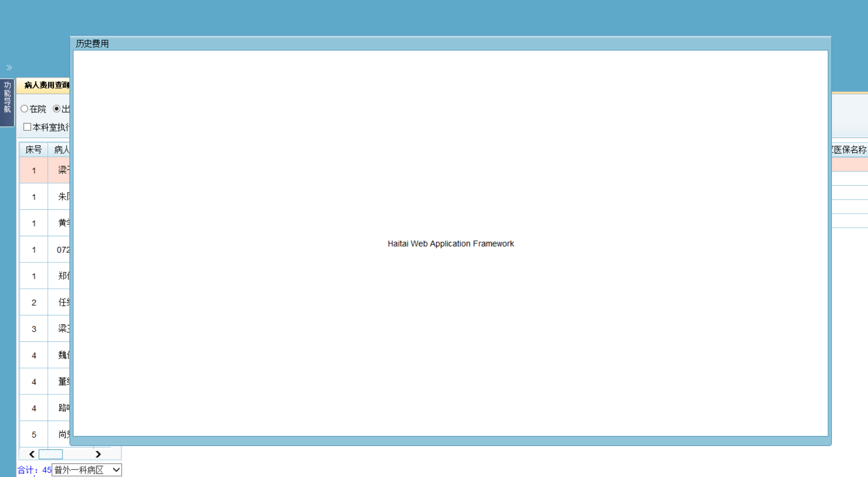Screen dimensions: 868x477
Task: Click the 合计: 45 total label
Action: click(34, 470)
